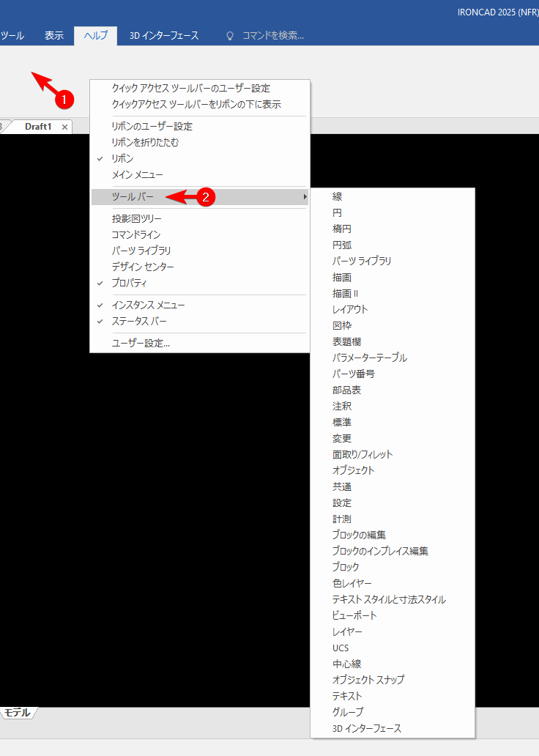Select the 共通 toolbar entry
The image size is (539, 756).
393,486
